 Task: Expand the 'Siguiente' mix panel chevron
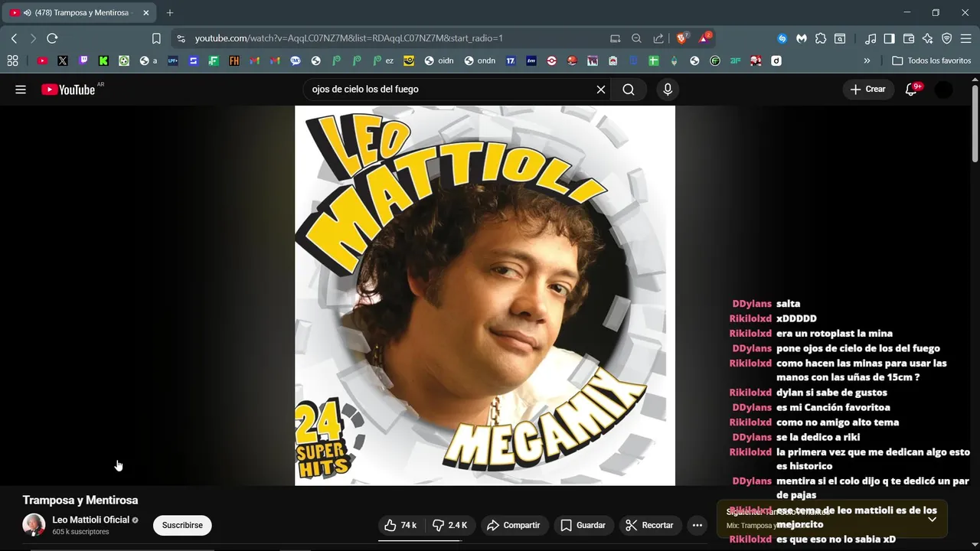click(932, 519)
